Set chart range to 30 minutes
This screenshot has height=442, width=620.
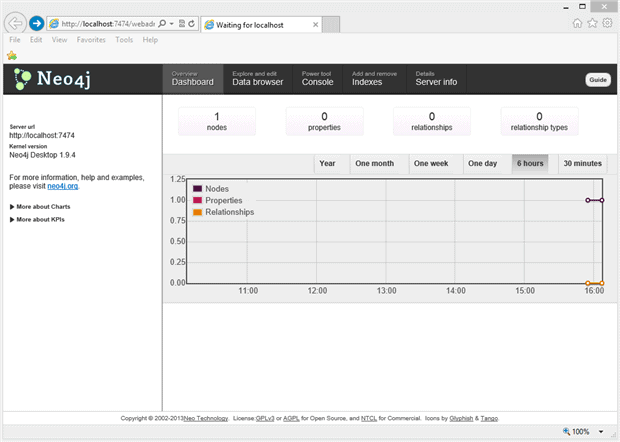click(583, 164)
